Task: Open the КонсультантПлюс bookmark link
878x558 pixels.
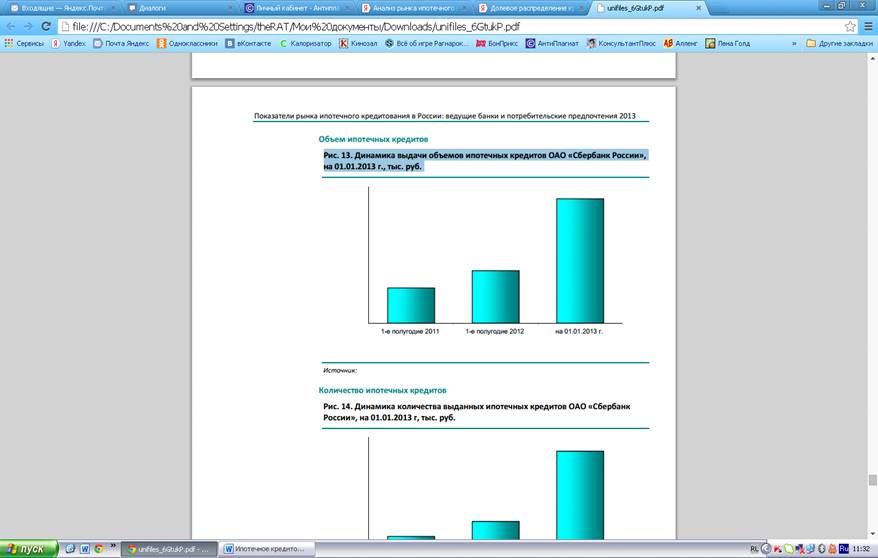Action: (x=625, y=43)
